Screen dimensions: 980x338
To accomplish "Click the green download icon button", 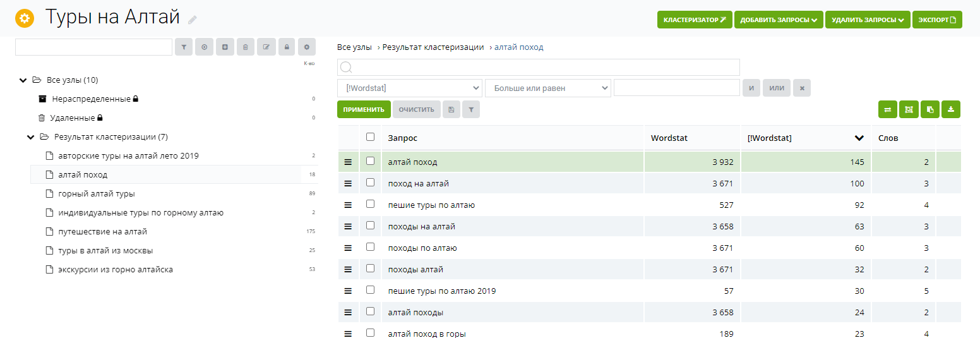I will click(x=951, y=109).
